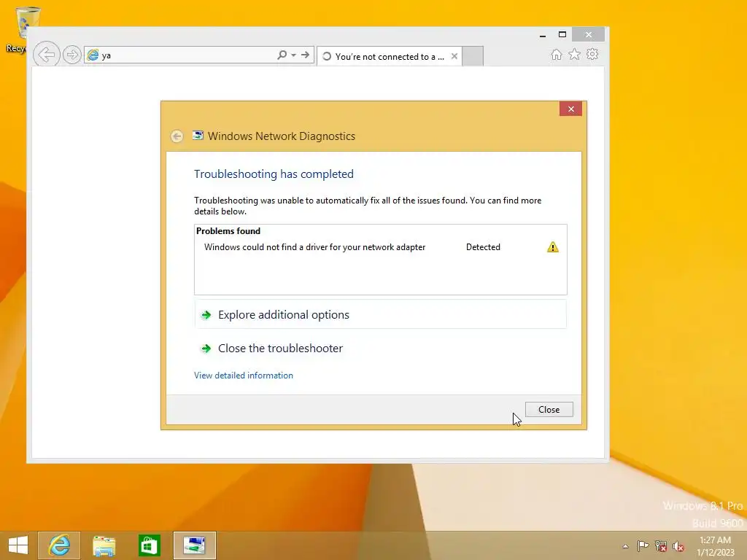Open Windows Store from taskbar
Viewport: 747px width, 560px height.
pyautogui.click(x=149, y=545)
